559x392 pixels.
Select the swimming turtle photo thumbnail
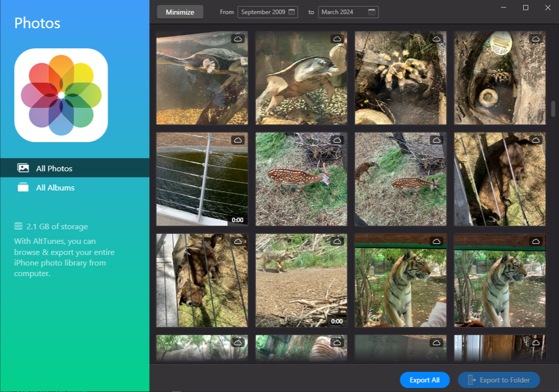(x=202, y=78)
